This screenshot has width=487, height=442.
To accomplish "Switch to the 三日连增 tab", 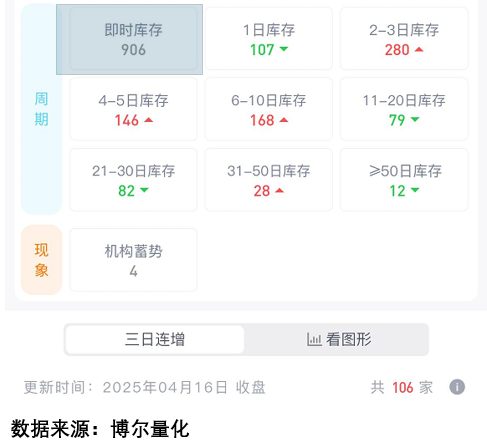I will (x=155, y=340).
